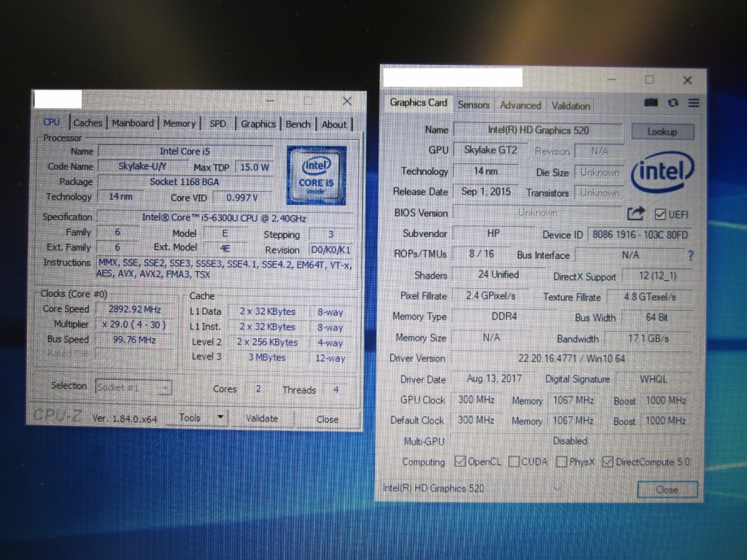The image size is (747, 560).
Task: Open the GPU-Z hamburger menu
Action: 694,103
